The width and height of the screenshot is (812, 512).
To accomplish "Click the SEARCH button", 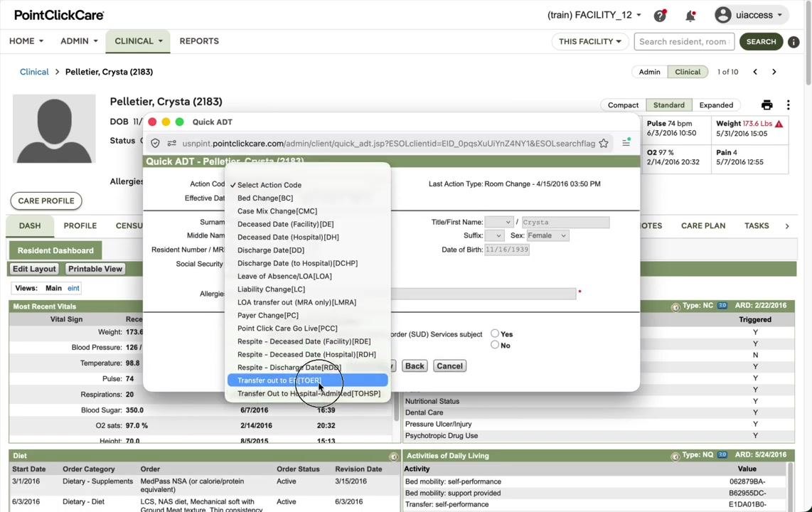I will [762, 41].
